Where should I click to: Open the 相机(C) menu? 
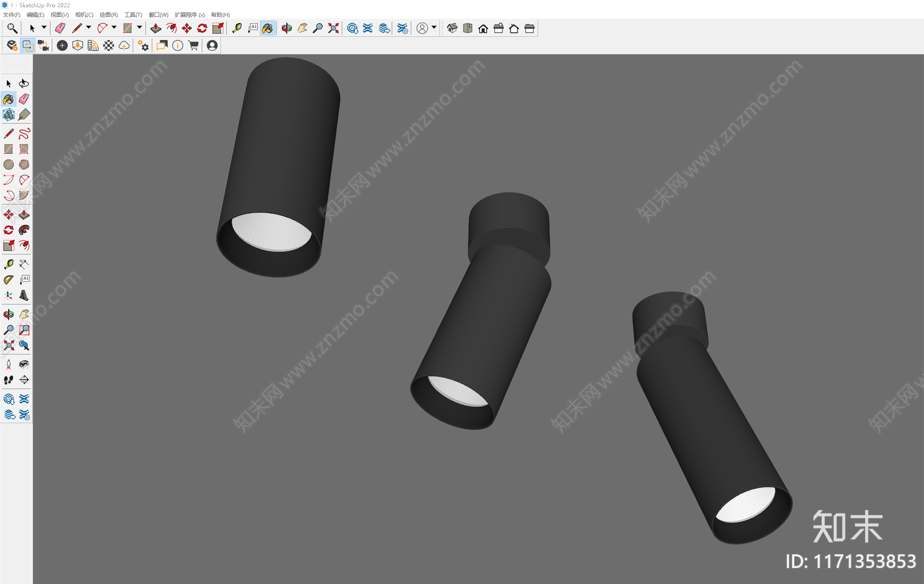click(x=84, y=15)
